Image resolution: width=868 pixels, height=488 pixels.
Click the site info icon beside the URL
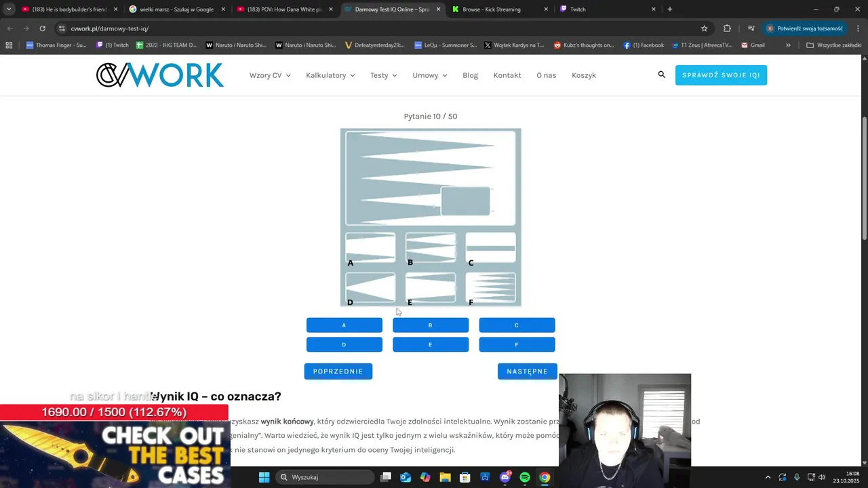point(62,28)
